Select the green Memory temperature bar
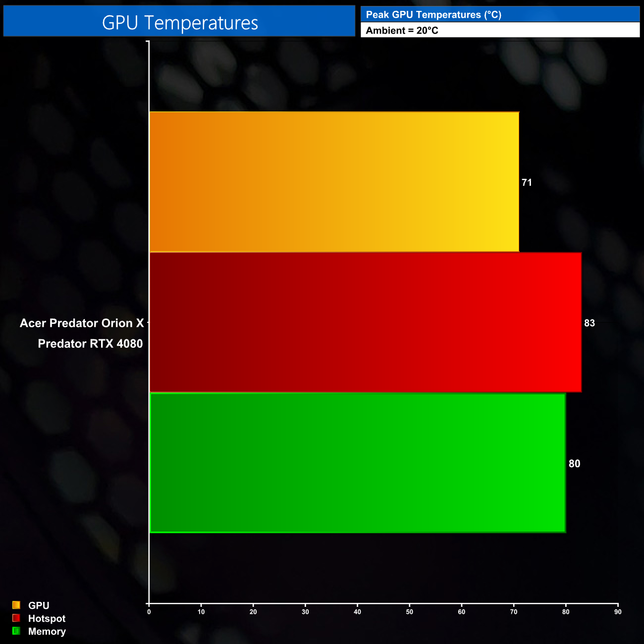644x644 pixels. click(x=358, y=463)
